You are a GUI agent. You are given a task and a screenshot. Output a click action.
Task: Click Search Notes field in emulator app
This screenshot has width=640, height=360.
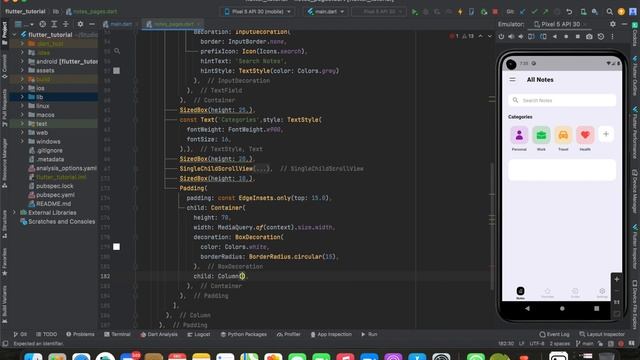click(562, 100)
